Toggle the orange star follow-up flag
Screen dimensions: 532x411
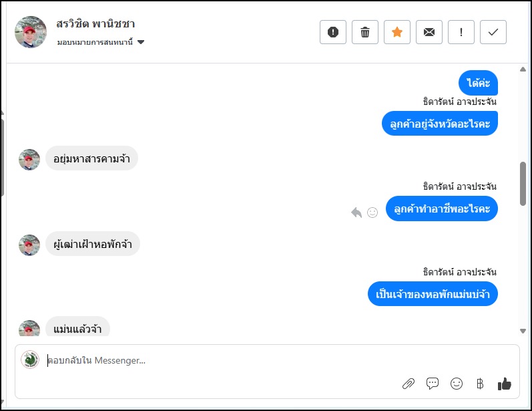(x=397, y=32)
